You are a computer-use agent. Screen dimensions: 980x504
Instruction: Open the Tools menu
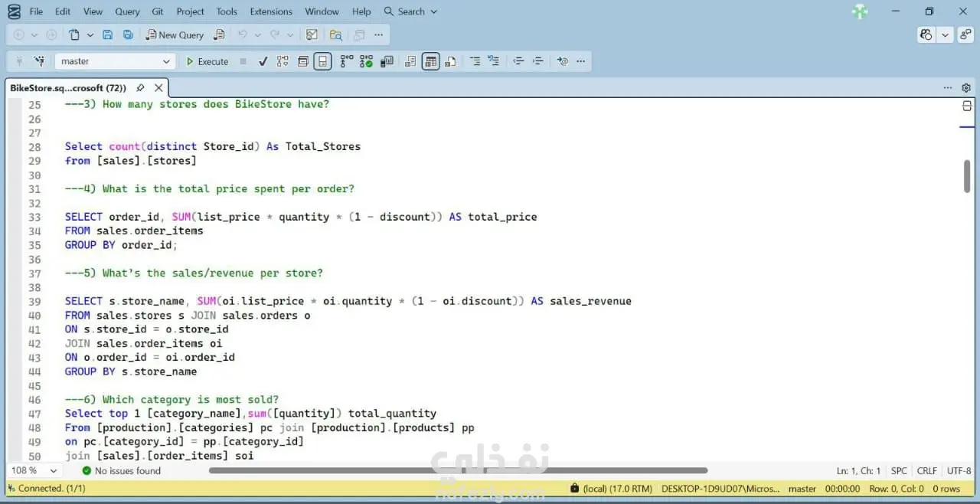tap(227, 11)
